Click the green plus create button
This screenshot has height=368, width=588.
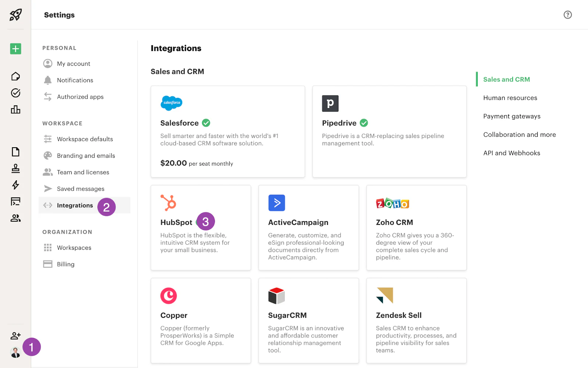click(15, 49)
